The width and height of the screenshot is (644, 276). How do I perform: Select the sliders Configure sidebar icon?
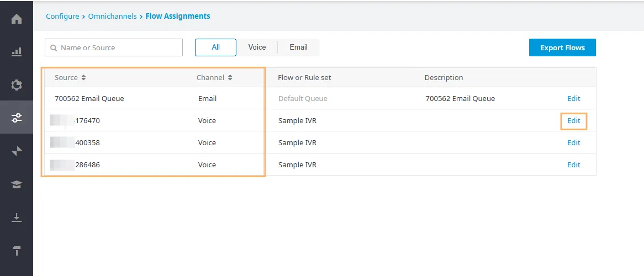tap(17, 118)
